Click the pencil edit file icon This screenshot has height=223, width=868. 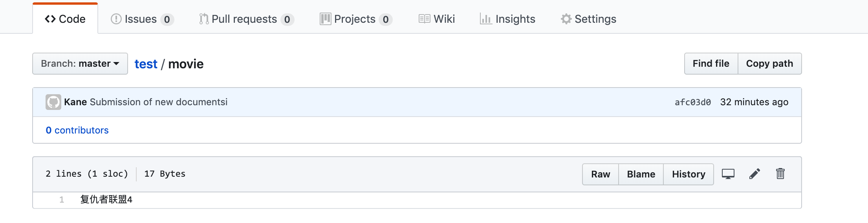pos(754,174)
